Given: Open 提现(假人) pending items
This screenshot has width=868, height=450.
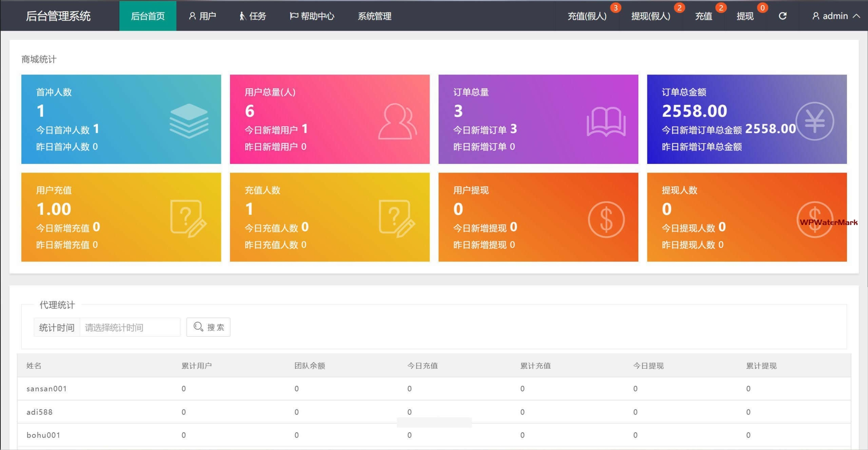Looking at the screenshot, I should tap(651, 16).
